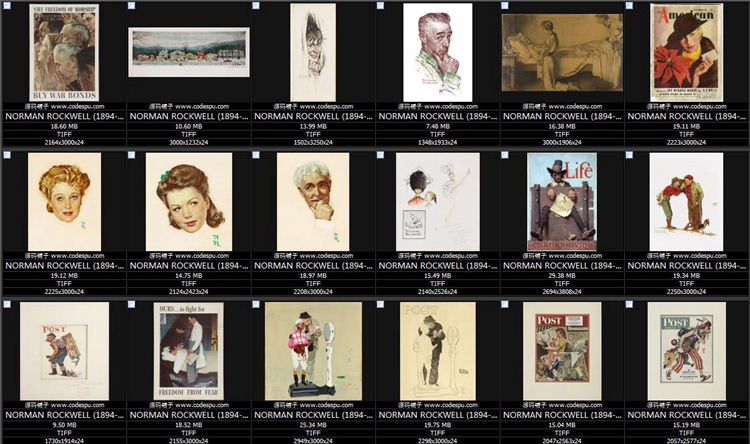Select the colorful Post cover with woman thumbnail
The width and height of the screenshot is (750, 444).
click(x=562, y=351)
